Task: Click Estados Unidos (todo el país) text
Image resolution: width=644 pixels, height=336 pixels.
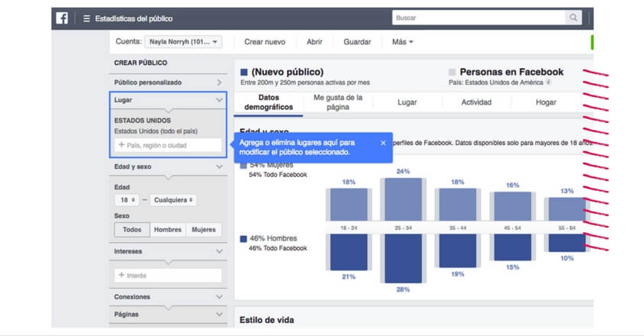Action: pos(156,131)
